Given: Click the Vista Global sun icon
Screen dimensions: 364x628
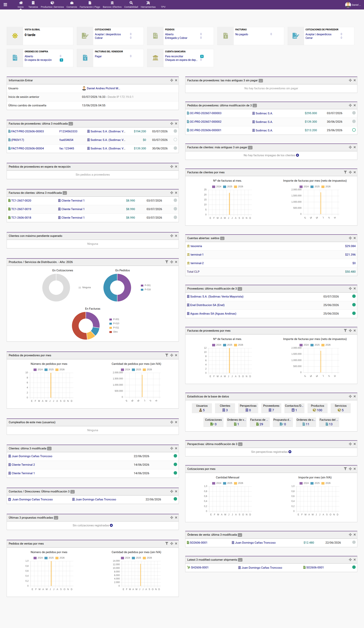Looking at the screenshot, I should point(15,36).
